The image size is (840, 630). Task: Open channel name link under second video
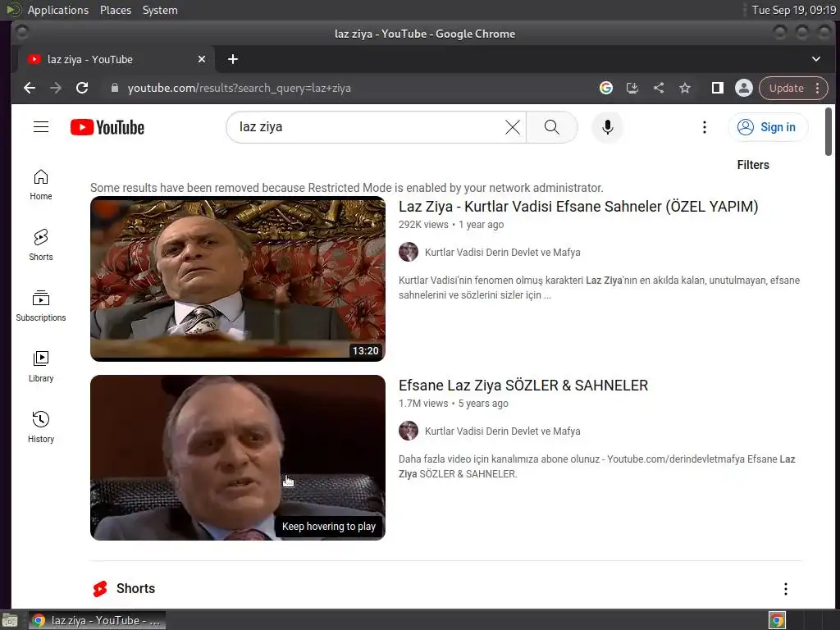(503, 431)
